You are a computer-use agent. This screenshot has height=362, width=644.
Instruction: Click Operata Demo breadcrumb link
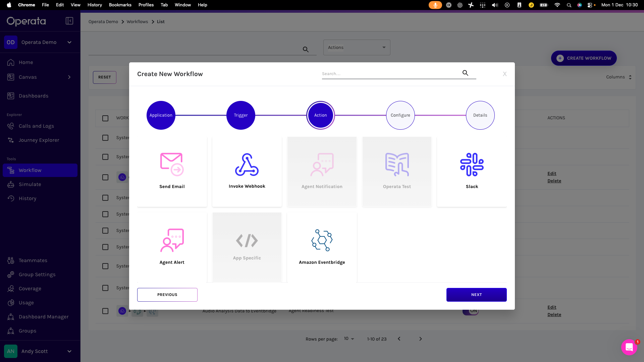pyautogui.click(x=103, y=22)
